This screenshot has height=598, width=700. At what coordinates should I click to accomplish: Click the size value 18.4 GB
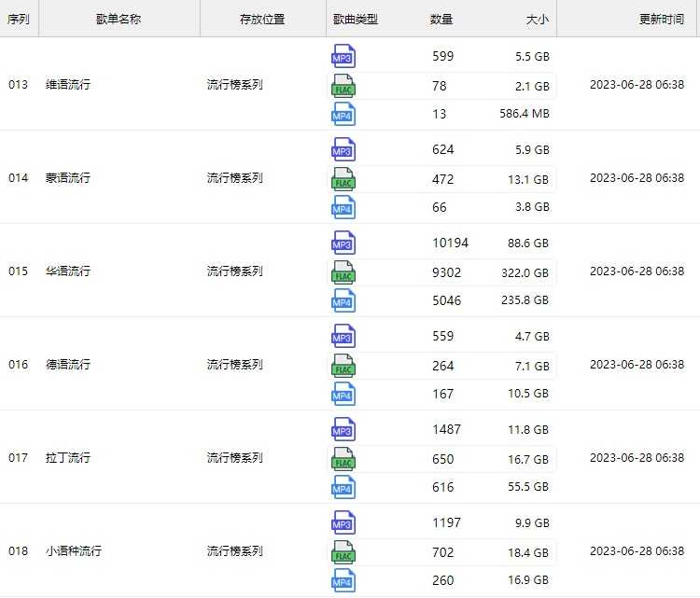click(x=528, y=552)
